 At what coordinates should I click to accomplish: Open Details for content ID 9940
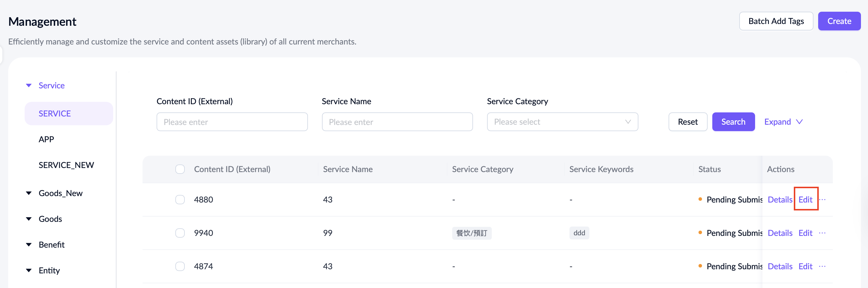[x=780, y=233]
